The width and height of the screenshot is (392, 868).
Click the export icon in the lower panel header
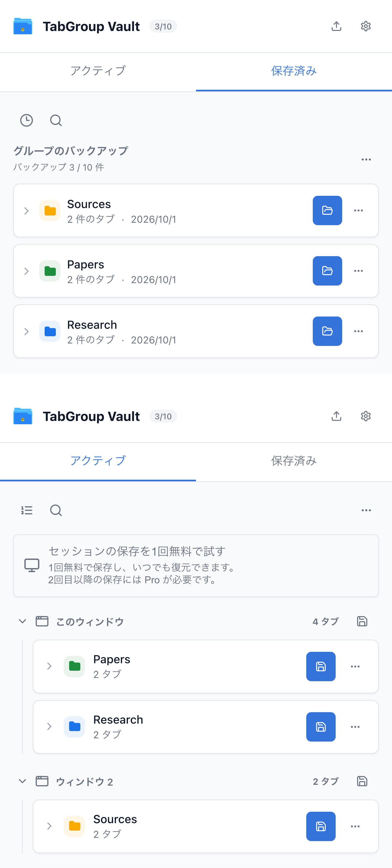(336, 416)
